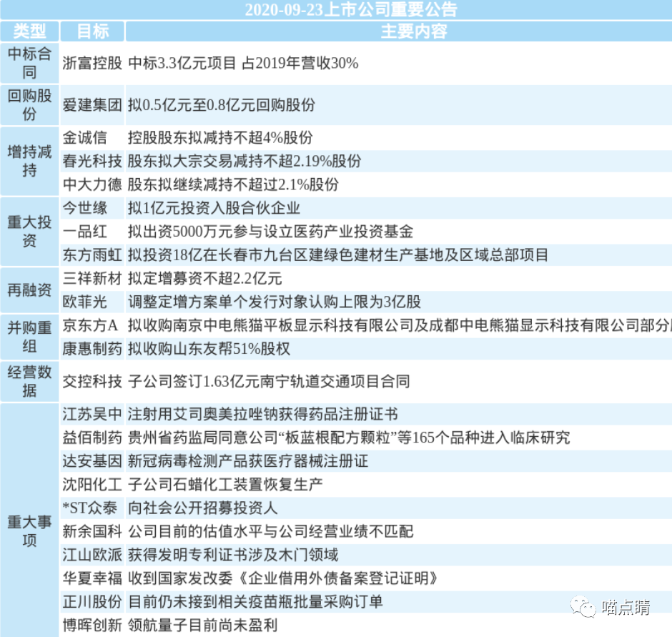Select the 并购重组 category cell
Viewport: 672px width, 637px height.
coord(29,337)
